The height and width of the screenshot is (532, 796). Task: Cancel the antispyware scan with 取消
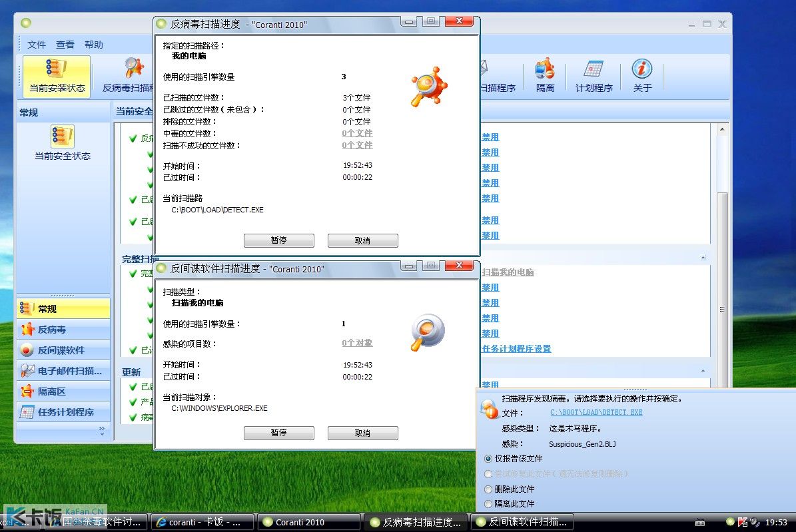[x=362, y=433]
